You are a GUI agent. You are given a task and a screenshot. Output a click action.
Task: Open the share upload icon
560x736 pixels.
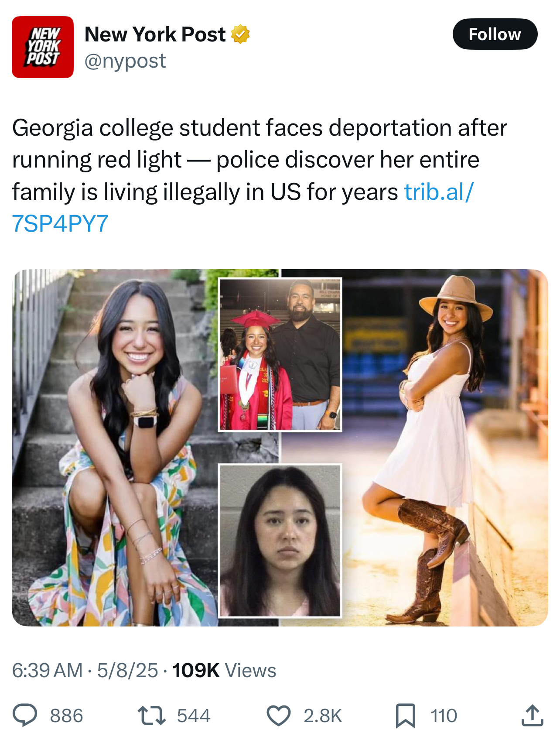532,715
